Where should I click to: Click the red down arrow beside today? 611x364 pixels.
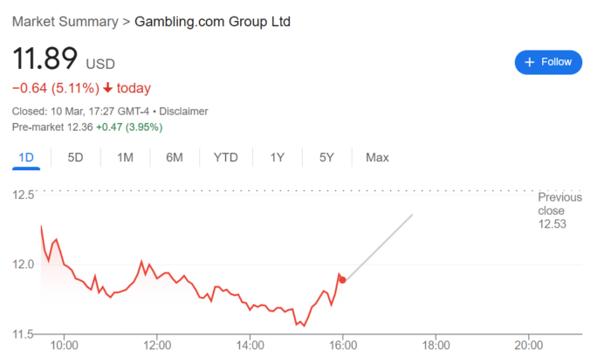[x=108, y=88]
